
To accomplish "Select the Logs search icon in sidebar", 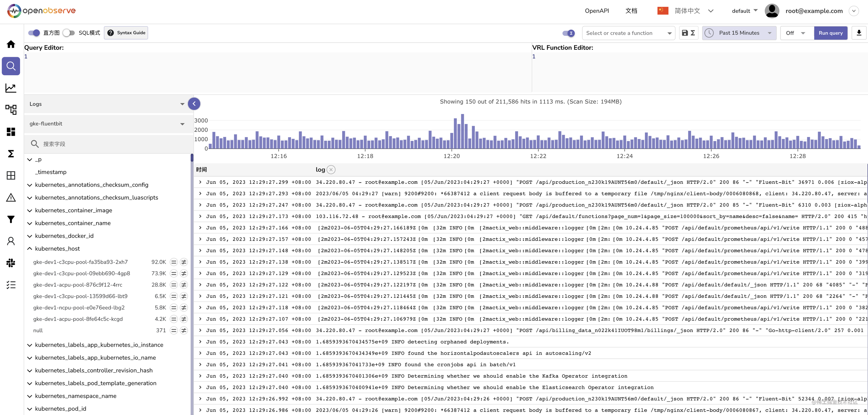I will coord(11,66).
